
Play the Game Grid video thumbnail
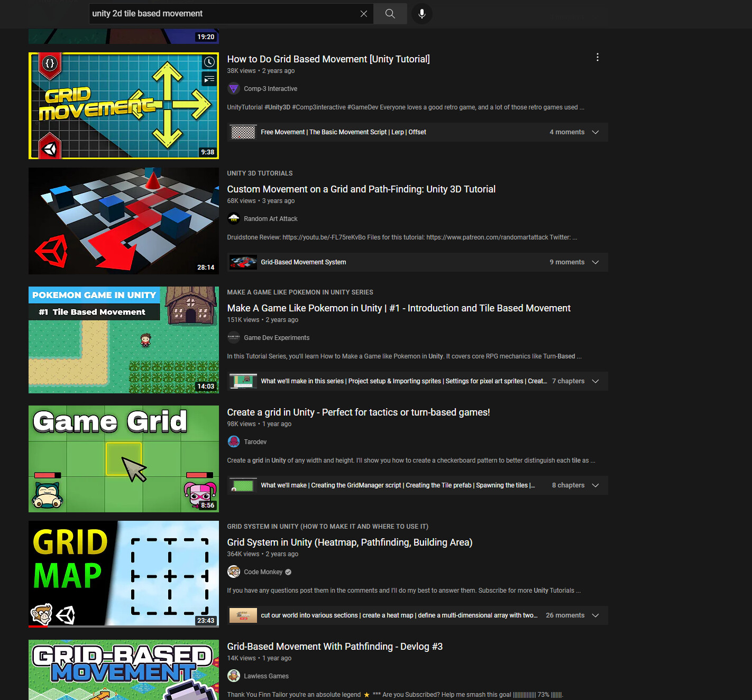pyautogui.click(x=123, y=459)
